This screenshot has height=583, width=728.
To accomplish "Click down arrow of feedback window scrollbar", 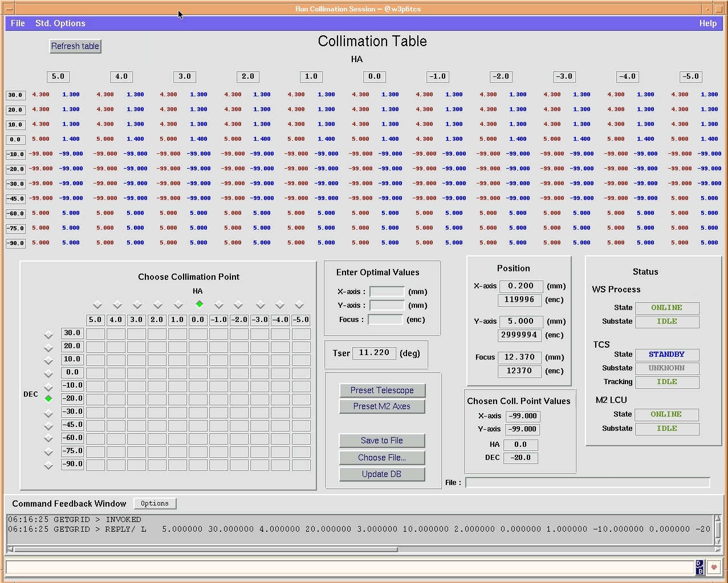I will (x=718, y=541).
